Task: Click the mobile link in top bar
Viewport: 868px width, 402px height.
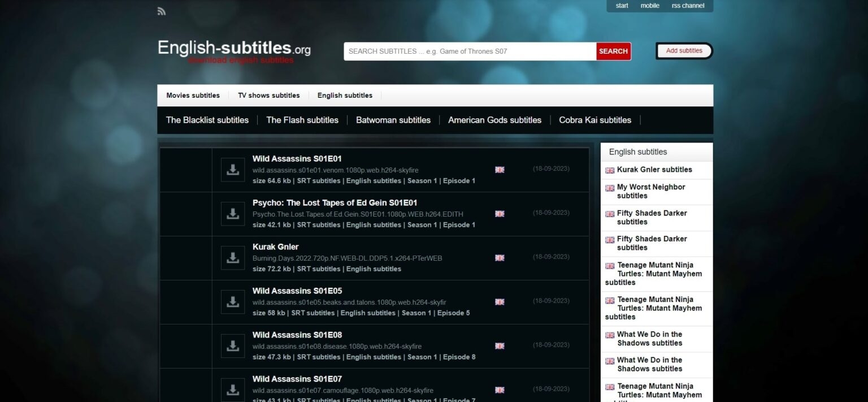Action: (x=650, y=6)
